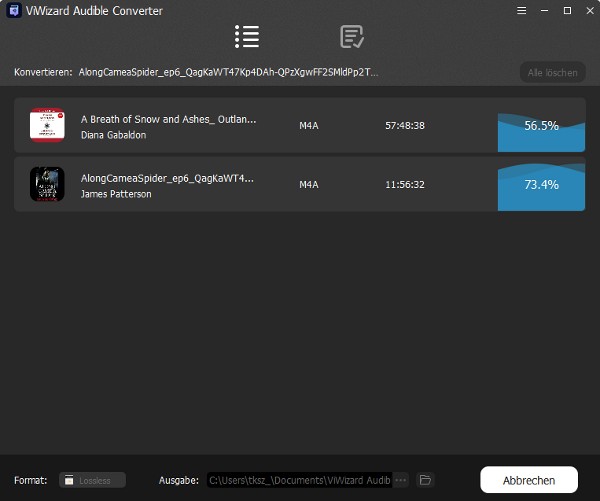Open the converting list tab

point(247,38)
